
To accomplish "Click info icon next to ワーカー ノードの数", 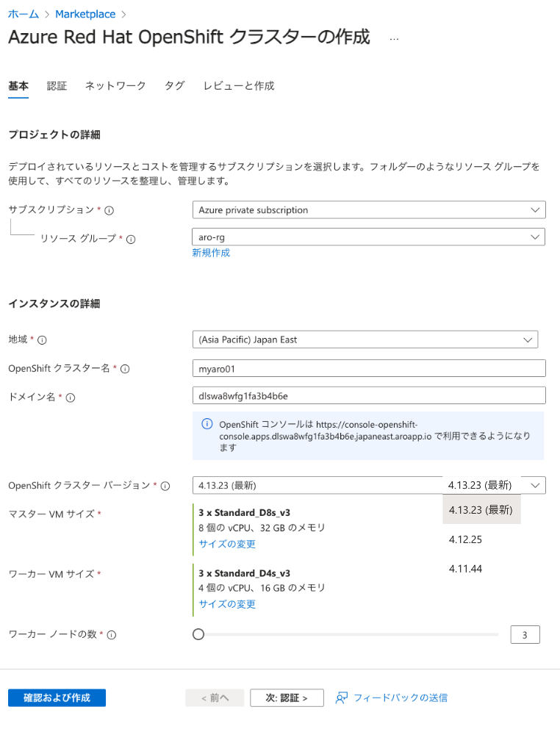I will click(112, 635).
